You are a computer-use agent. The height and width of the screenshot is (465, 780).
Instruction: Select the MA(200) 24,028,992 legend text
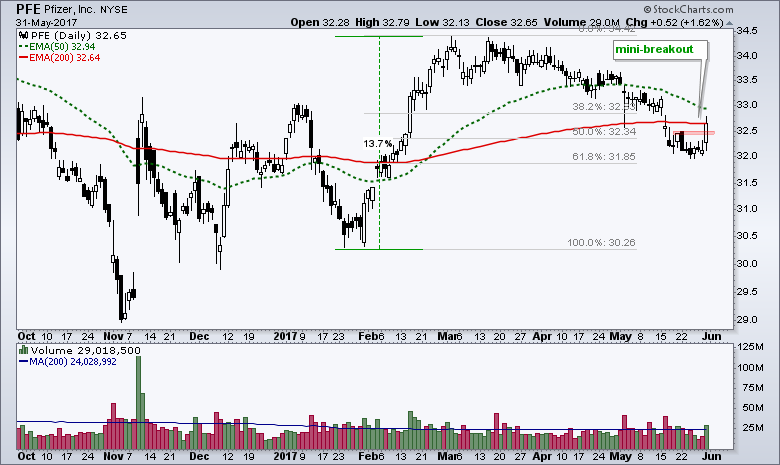73,362
